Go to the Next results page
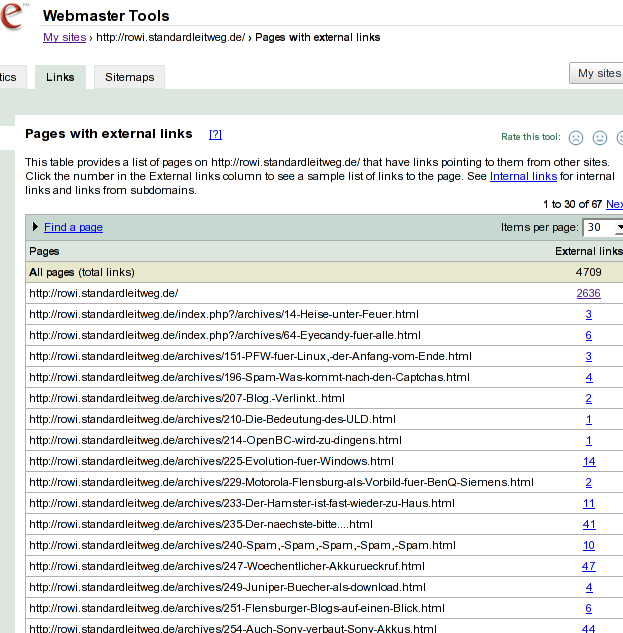The image size is (623, 633). pyautogui.click(x=614, y=203)
